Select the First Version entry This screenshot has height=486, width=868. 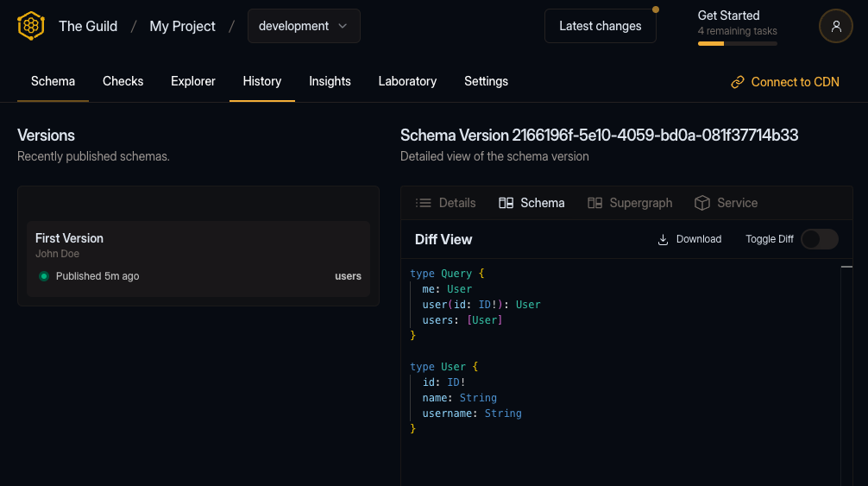pos(198,258)
